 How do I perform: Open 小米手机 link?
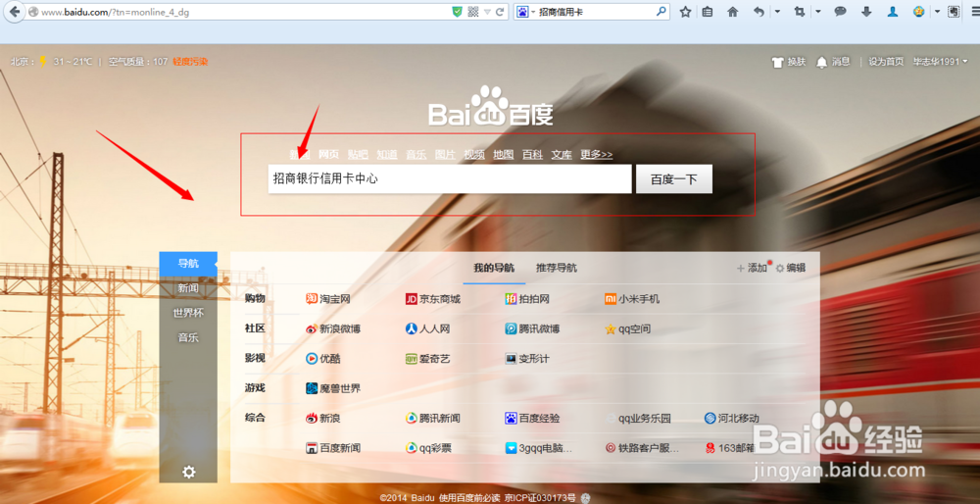pos(632,299)
